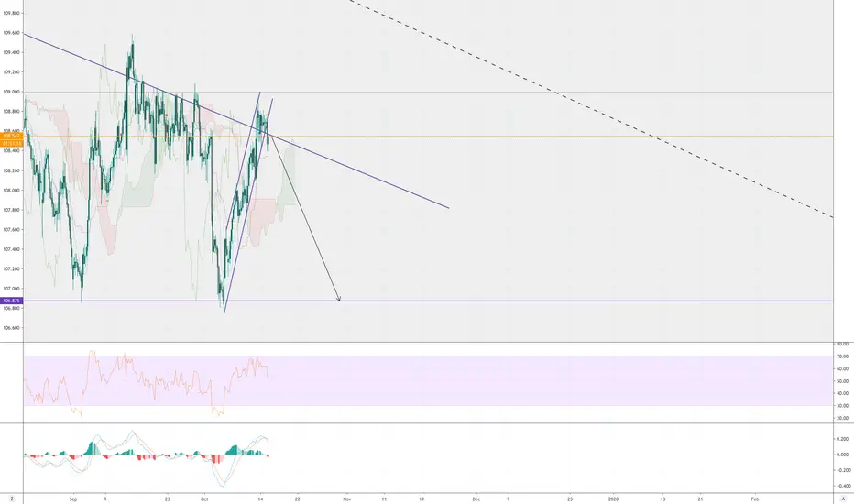Click the orange 108.547 current price label

(x=11, y=136)
